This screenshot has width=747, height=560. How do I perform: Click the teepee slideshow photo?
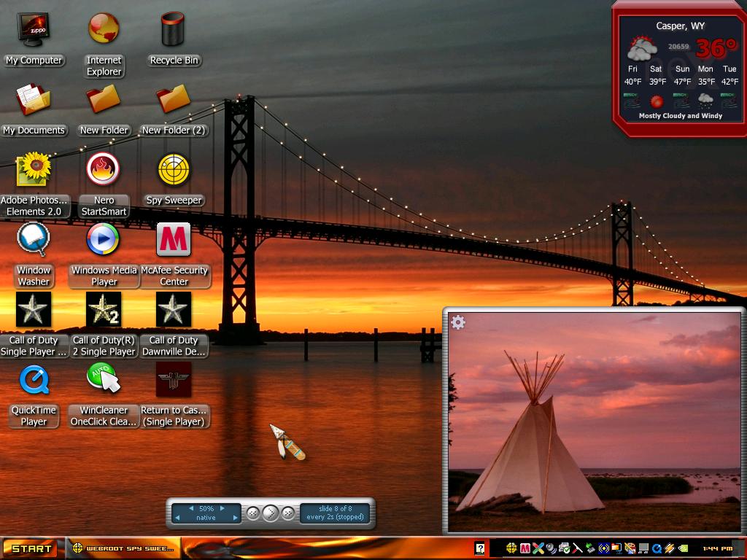pos(594,422)
